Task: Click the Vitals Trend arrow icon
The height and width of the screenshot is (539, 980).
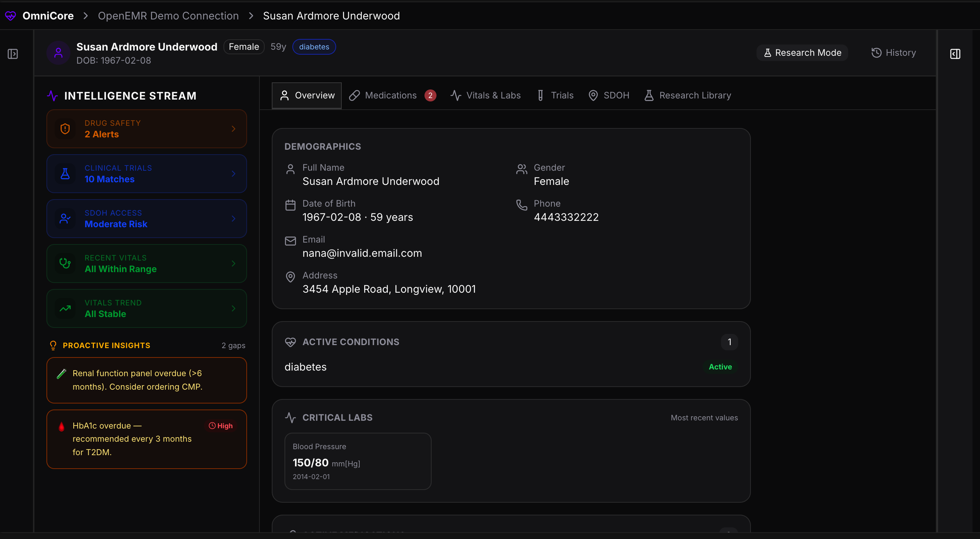Action: pos(65,308)
